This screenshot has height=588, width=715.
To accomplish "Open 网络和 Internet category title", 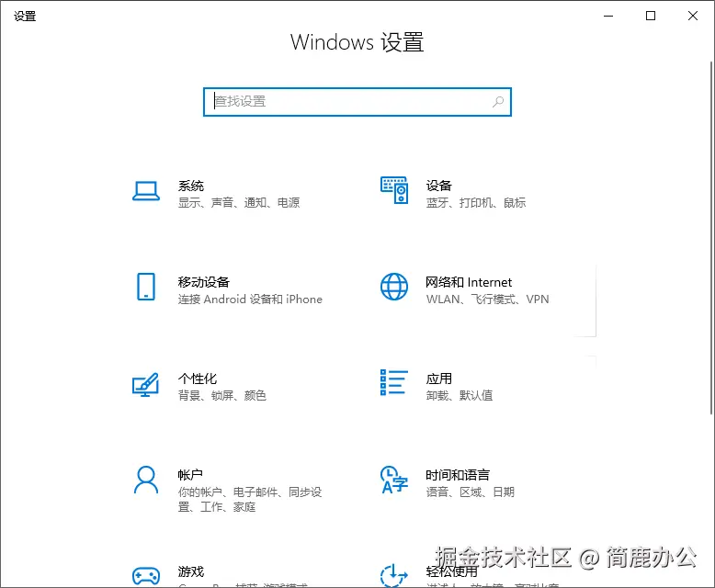I will tap(469, 282).
